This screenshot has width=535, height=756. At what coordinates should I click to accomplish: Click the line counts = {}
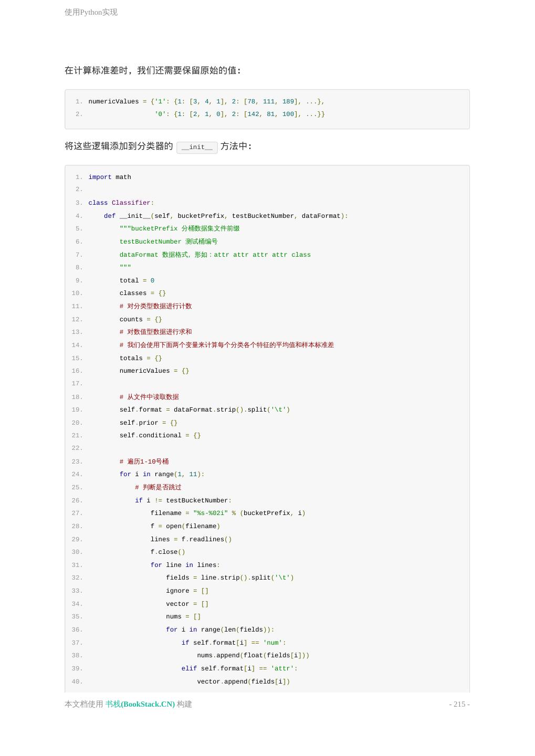(x=141, y=319)
